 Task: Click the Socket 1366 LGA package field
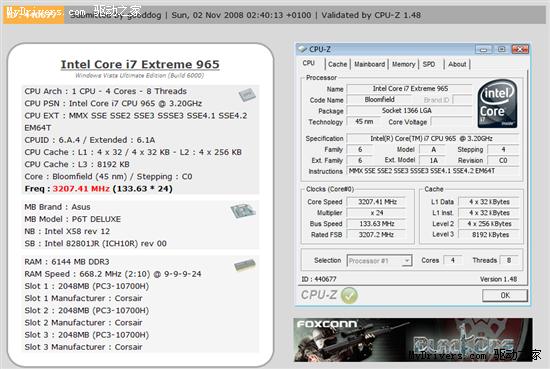pyautogui.click(x=409, y=111)
